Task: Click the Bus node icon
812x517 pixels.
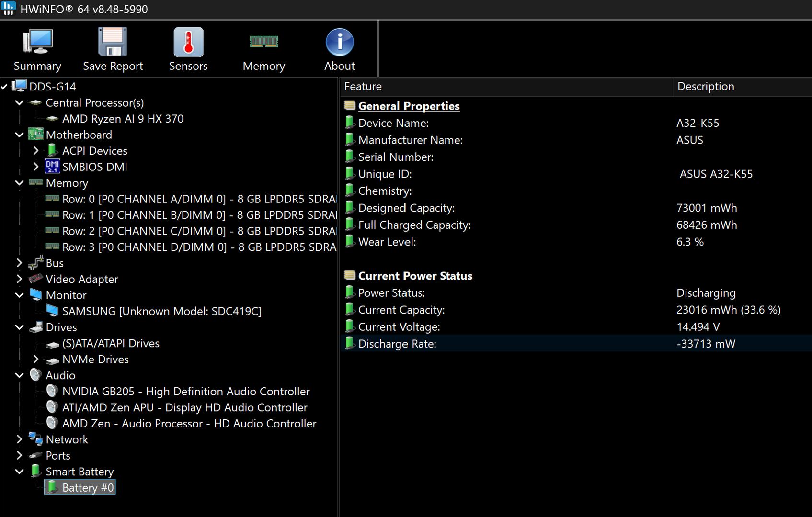Action: (35, 263)
